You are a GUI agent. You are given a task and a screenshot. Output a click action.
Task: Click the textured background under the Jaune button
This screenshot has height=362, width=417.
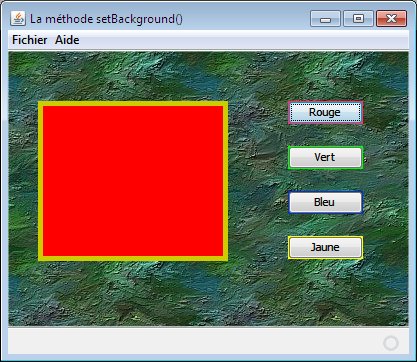(x=325, y=290)
